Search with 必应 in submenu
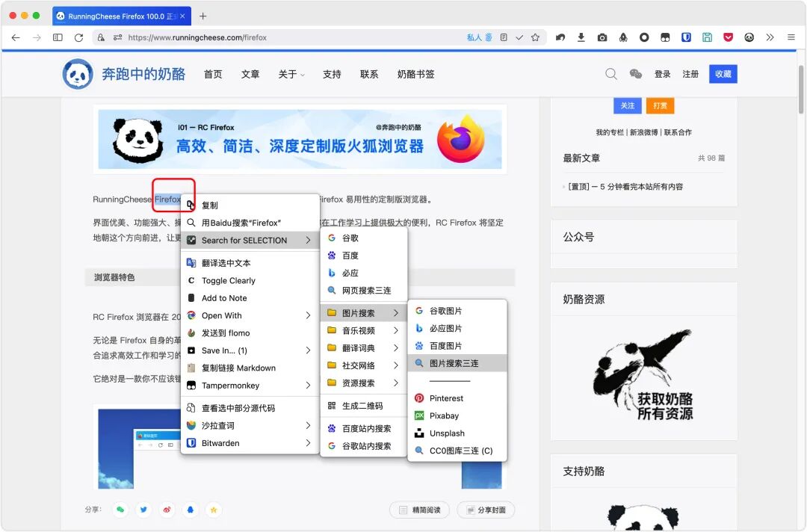 pos(363,273)
